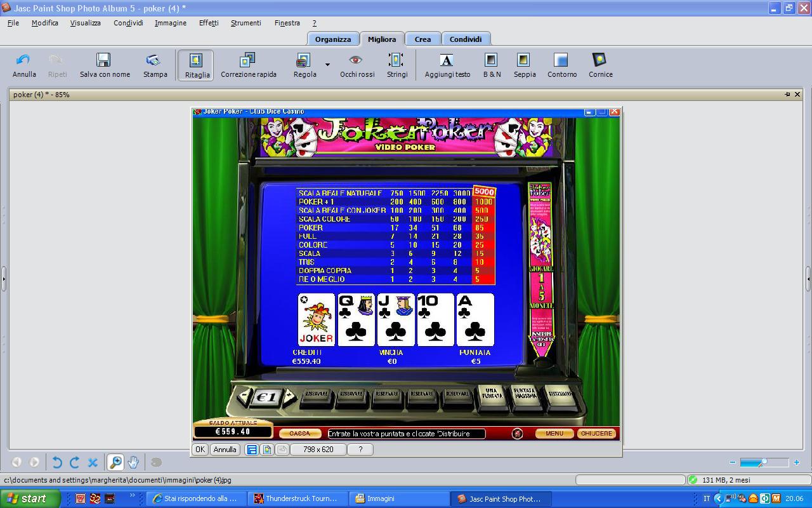812x508 pixels.
Task: Click the Annulla undo arrow icon
Action: point(24,60)
